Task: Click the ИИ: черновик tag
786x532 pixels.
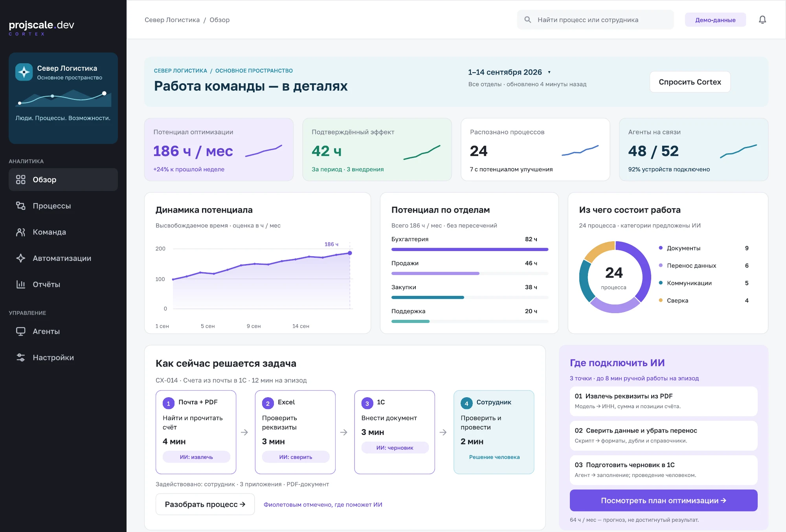Action: [395, 448]
